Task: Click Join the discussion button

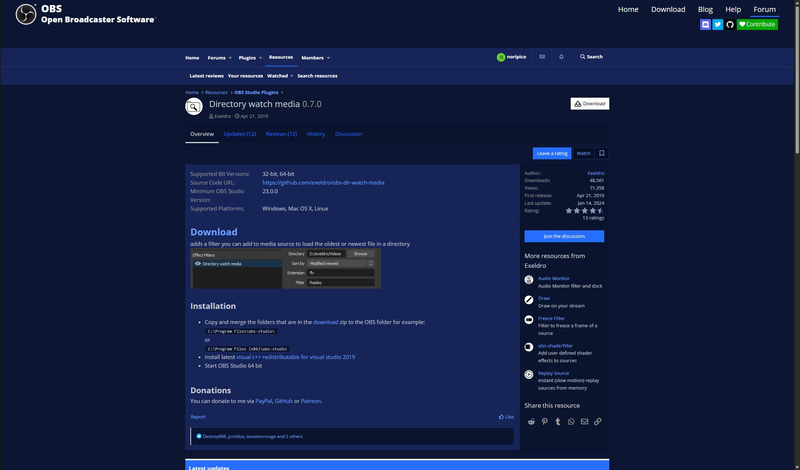Action: 564,236
